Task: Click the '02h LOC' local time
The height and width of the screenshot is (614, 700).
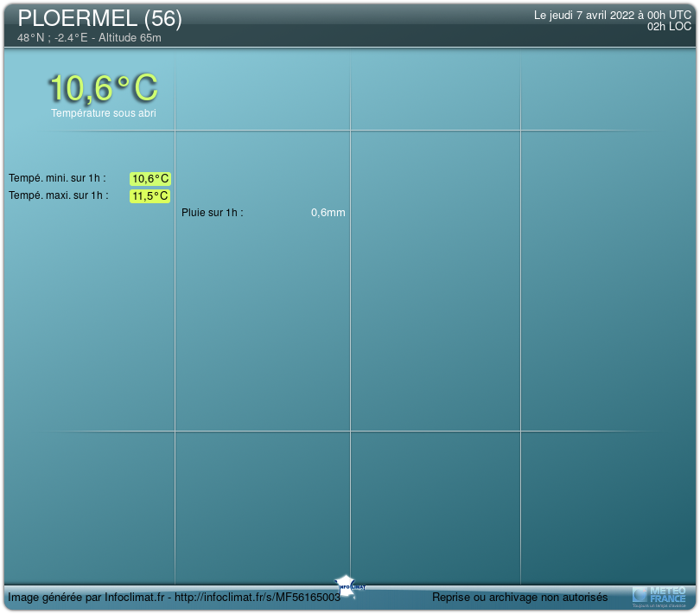Action: (669, 27)
